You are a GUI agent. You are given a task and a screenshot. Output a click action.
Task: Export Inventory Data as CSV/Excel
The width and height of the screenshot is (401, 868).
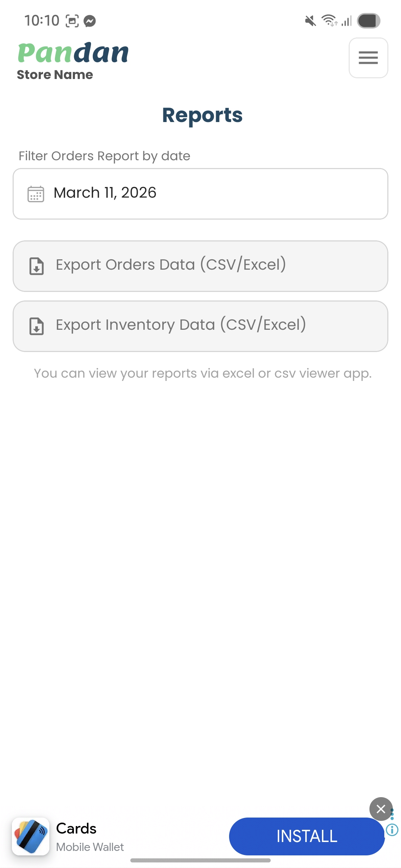tap(200, 326)
